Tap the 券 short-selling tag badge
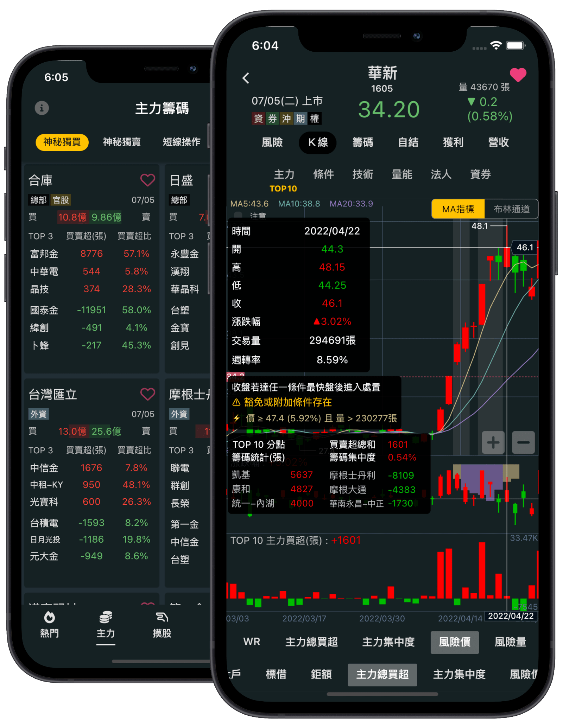The width and height of the screenshot is (563, 728). point(272,119)
